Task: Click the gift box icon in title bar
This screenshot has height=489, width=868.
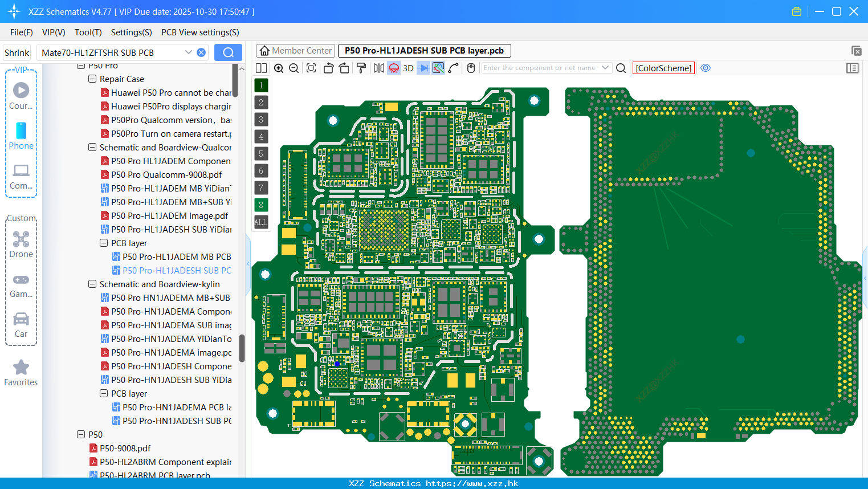Action: point(797,11)
